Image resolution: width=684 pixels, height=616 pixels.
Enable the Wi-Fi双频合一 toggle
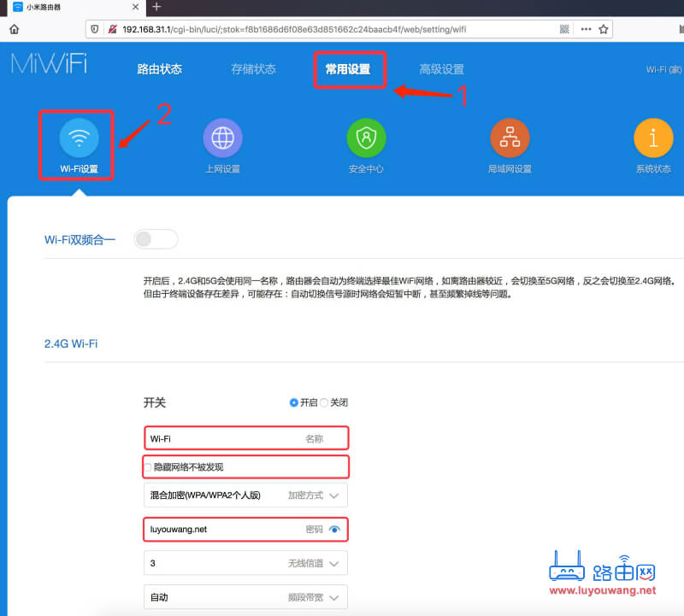coord(155,239)
